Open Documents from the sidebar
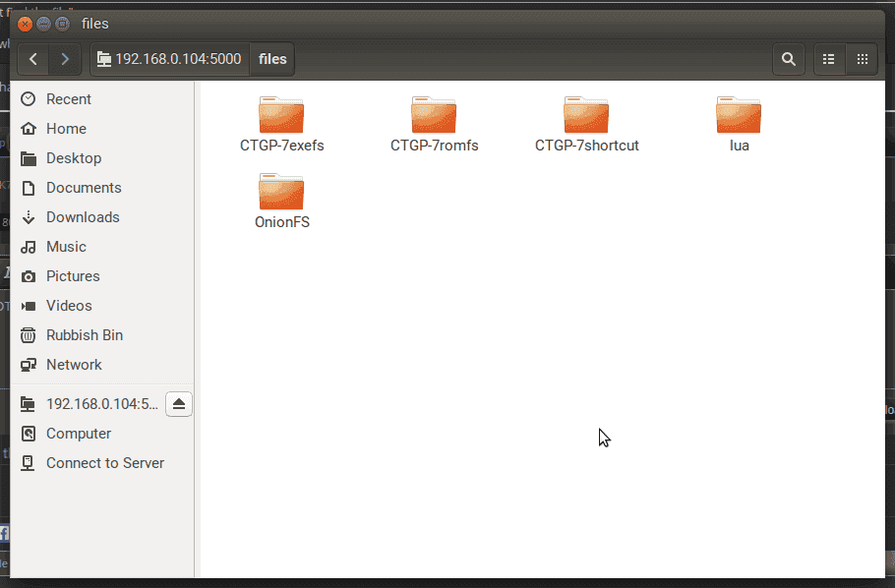895x588 pixels. pos(102,188)
